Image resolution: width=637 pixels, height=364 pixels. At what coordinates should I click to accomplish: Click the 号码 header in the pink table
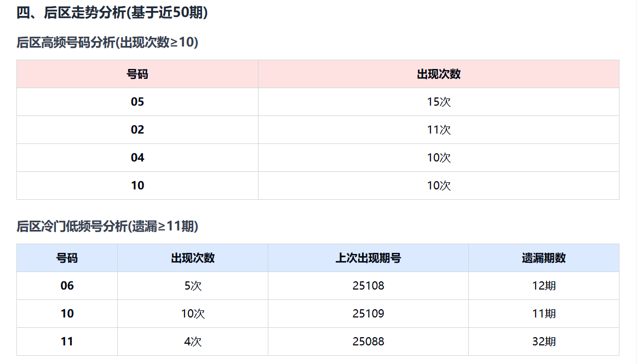coord(137,74)
